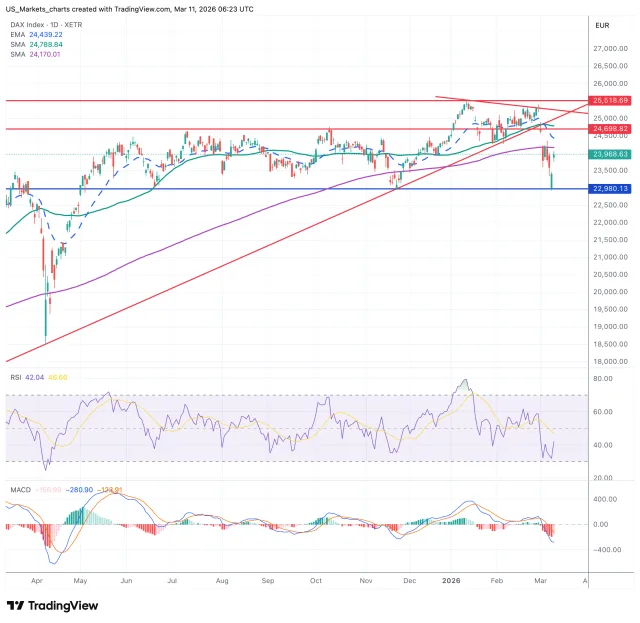Click the 21,500.00 price axis value

pos(610,240)
